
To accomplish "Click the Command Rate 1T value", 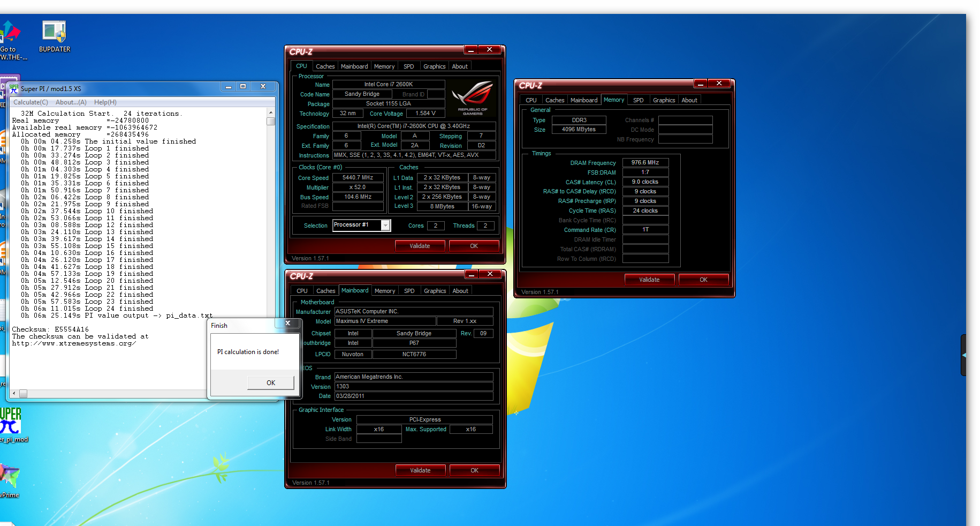I will pyautogui.click(x=645, y=229).
